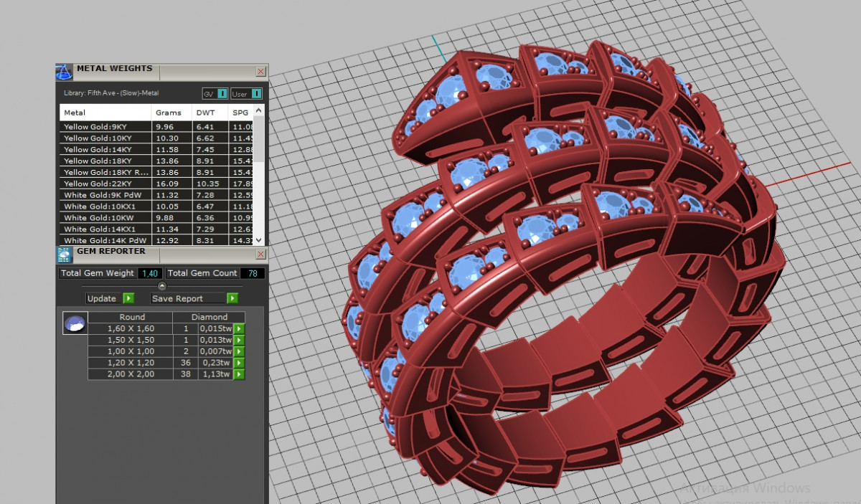
Task: Click the Grams column header
Action: pyautogui.click(x=169, y=113)
